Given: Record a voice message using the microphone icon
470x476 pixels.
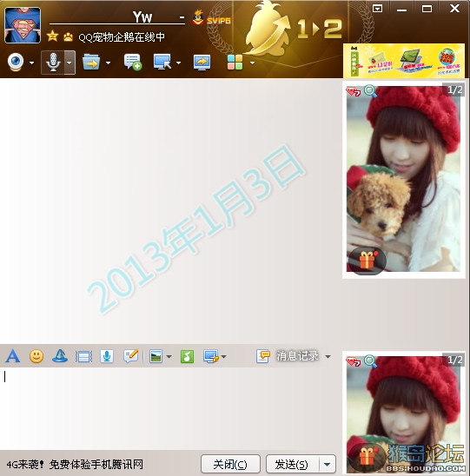Looking at the screenshot, I should (107, 356).
